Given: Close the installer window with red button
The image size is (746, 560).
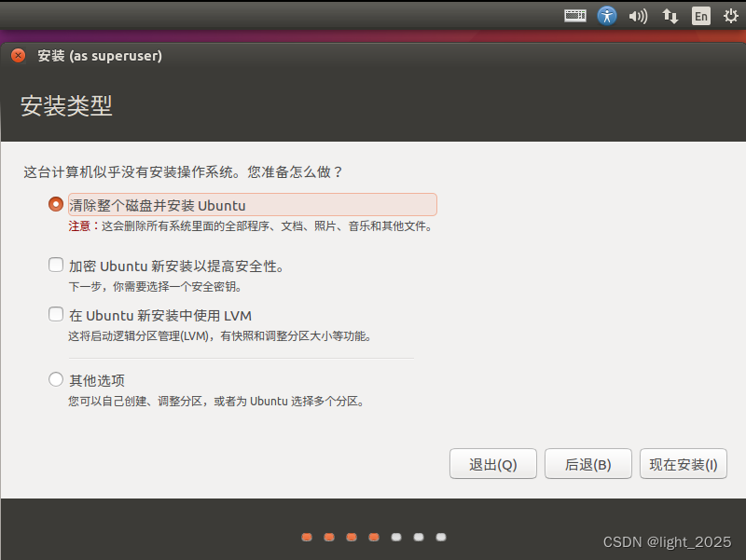Looking at the screenshot, I should click(18, 56).
